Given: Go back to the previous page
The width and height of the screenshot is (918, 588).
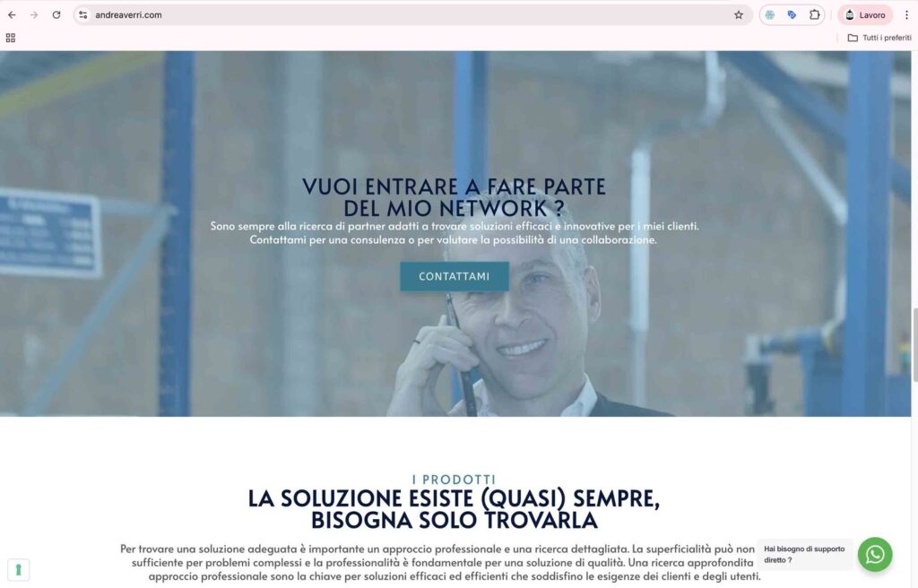Looking at the screenshot, I should [x=12, y=15].
